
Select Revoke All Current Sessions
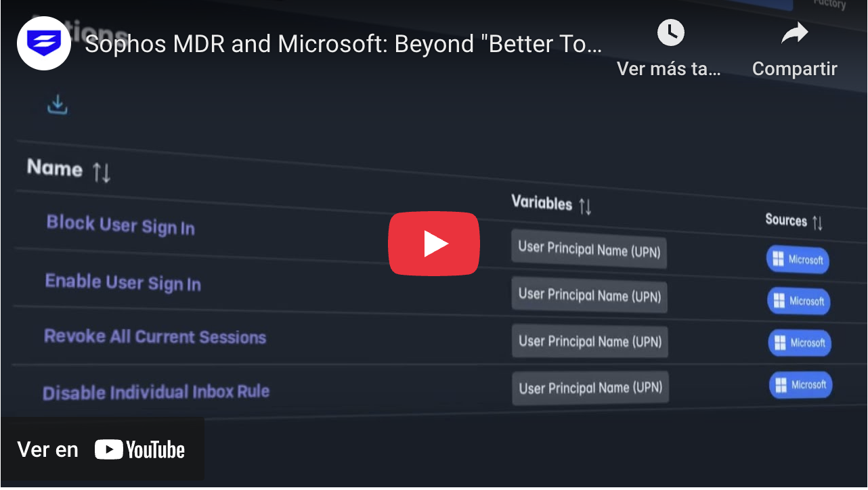[x=155, y=336]
